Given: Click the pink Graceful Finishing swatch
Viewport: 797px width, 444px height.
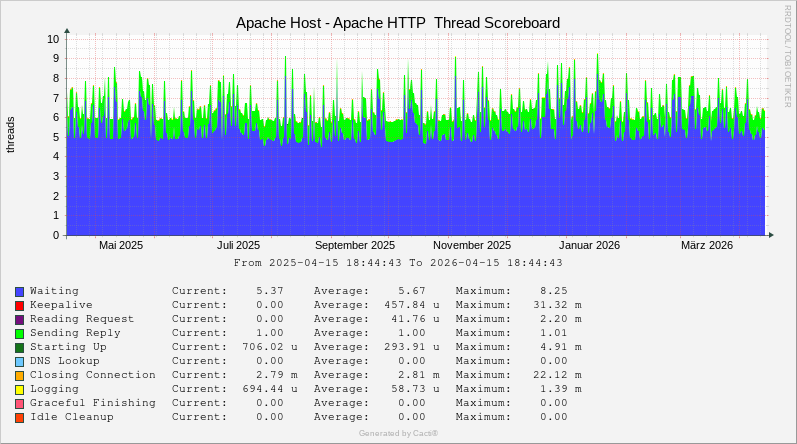Looking at the screenshot, I should pos(19,403).
